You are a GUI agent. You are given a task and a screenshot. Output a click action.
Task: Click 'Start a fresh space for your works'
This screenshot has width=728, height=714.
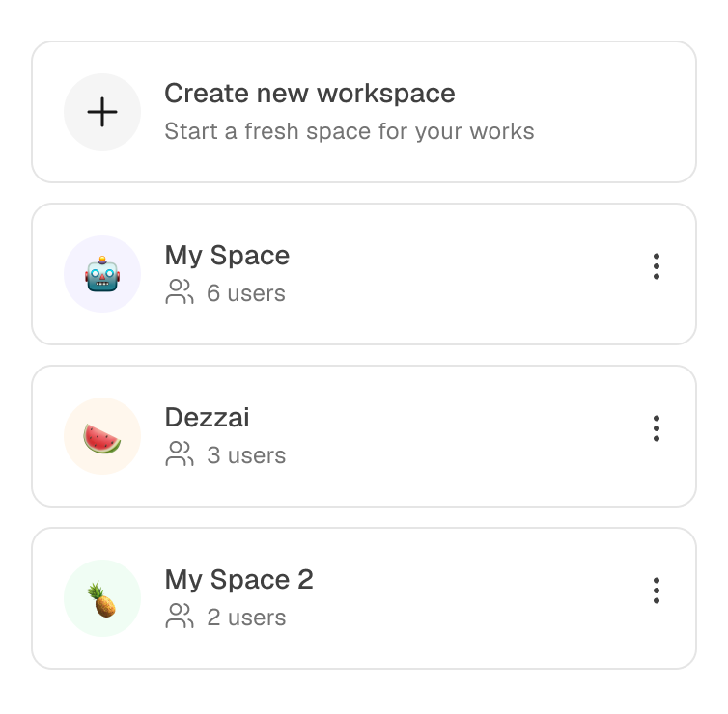pos(349,131)
